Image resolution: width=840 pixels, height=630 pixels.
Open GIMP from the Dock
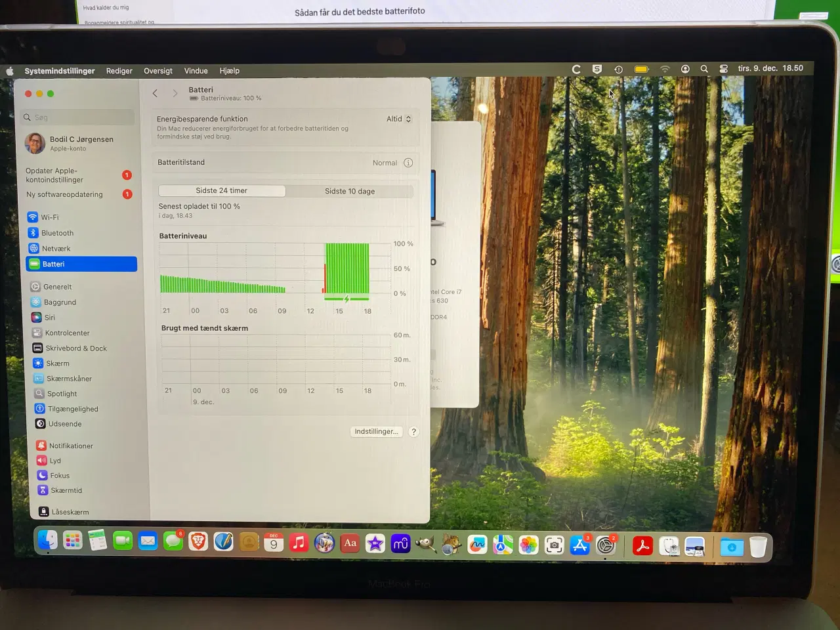(x=425, y=544)
